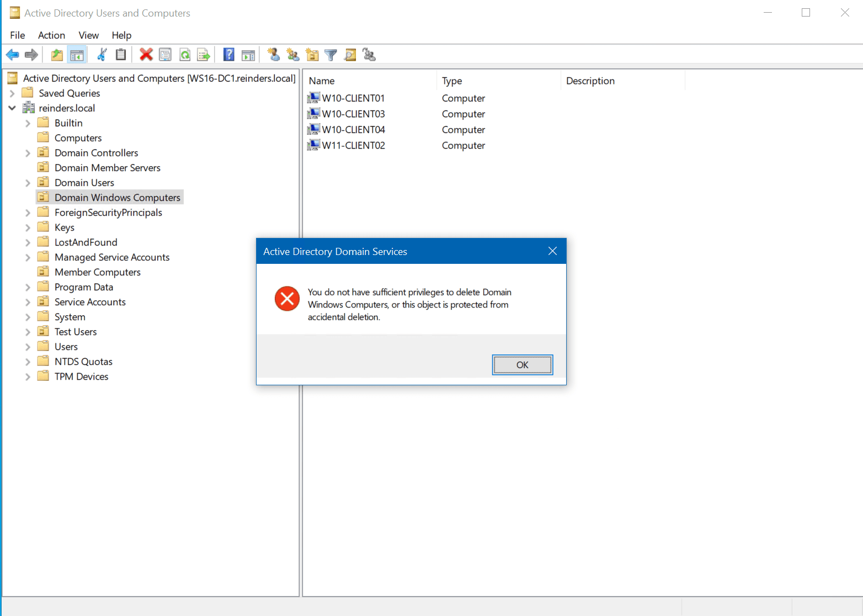Expand the NTDS Quotas container
Screen dimensions: 863x616
28,362
